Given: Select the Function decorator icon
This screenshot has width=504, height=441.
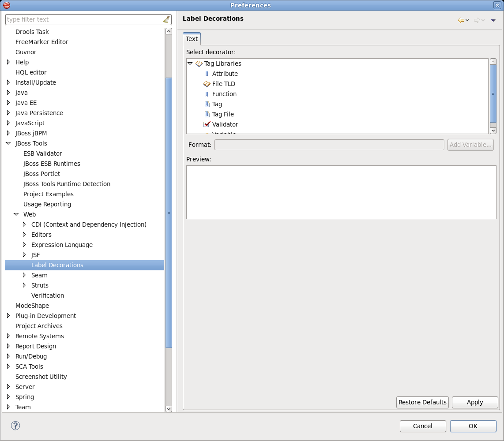Looking at the screenshot, I should [207, 94].
